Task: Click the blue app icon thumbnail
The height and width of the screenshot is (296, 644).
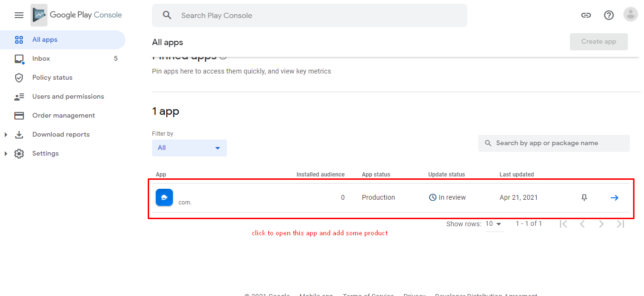Action: [x=164, y=197]
